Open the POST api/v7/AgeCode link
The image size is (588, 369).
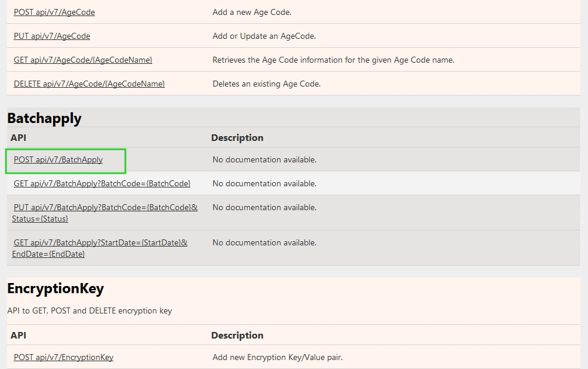coord(54,12)
